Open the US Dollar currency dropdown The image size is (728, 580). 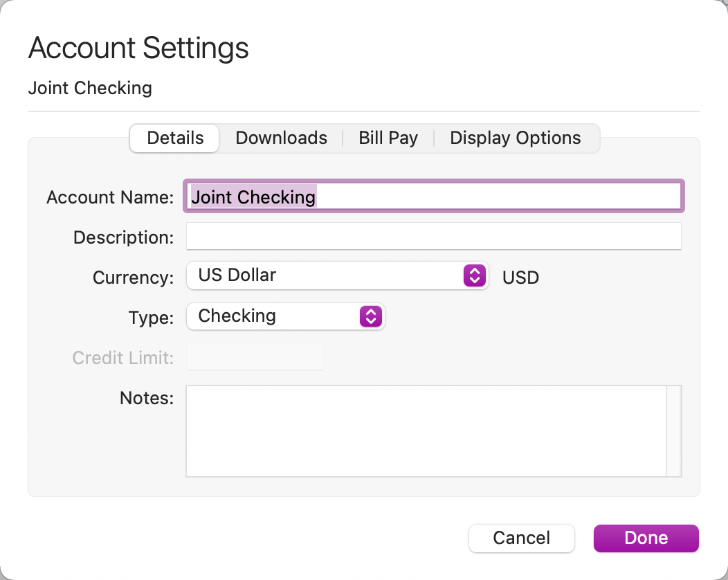[x=325, y=275]
